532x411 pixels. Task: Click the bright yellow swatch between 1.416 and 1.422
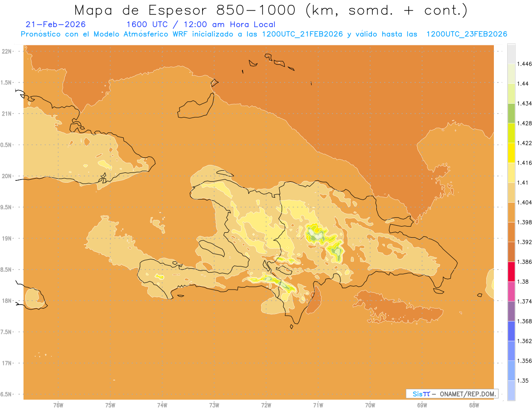pos(511,153)
